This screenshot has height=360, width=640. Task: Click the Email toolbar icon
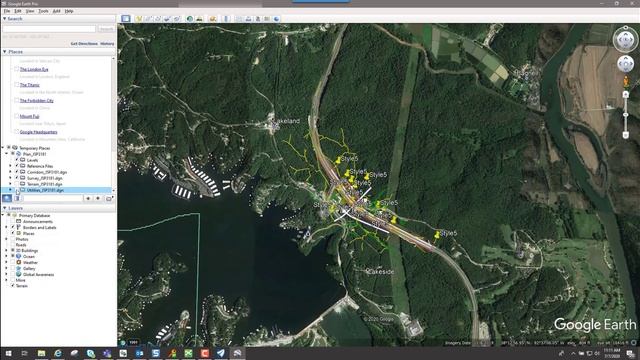click(239, 19)
